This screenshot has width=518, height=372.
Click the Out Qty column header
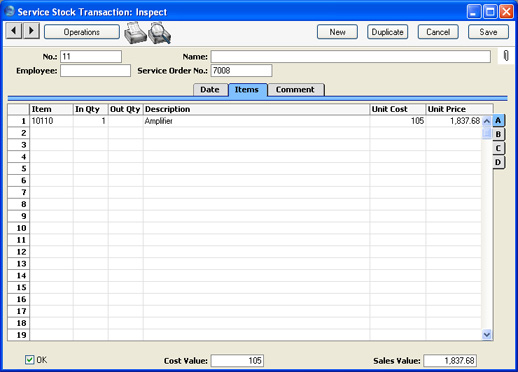click(x=126, y=109)
